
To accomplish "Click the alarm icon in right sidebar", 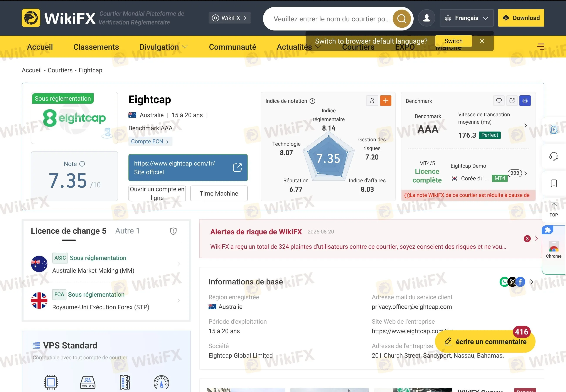I will pos(554,129).
